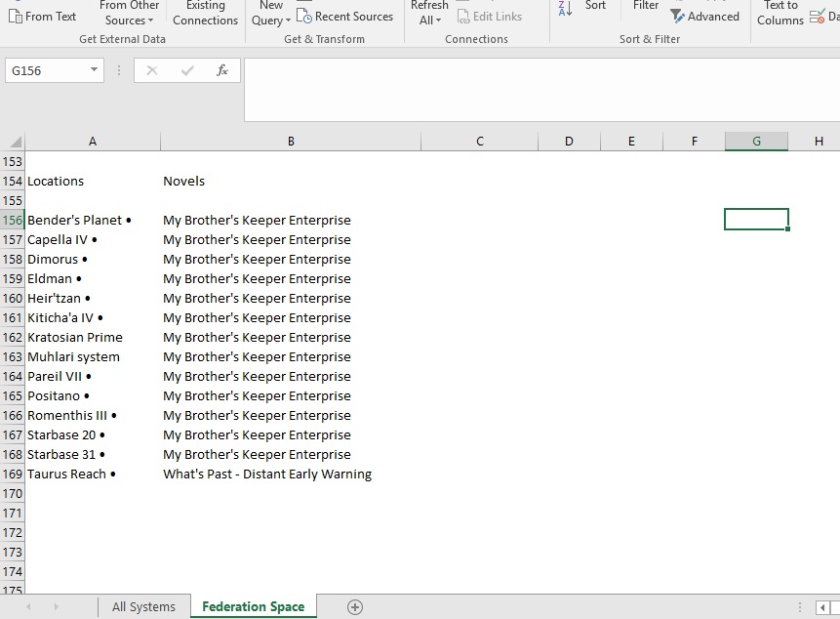Open the Refresh All dropdown

coord(429,13)
